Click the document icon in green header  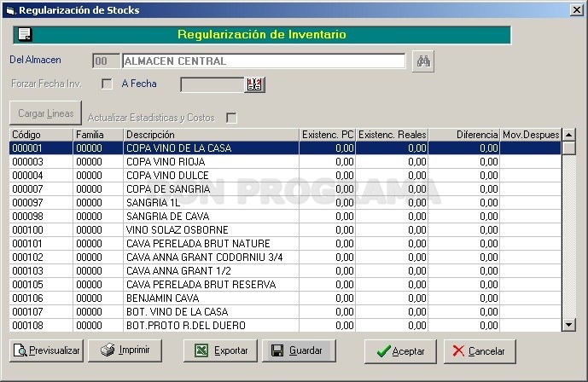(25, 34)
